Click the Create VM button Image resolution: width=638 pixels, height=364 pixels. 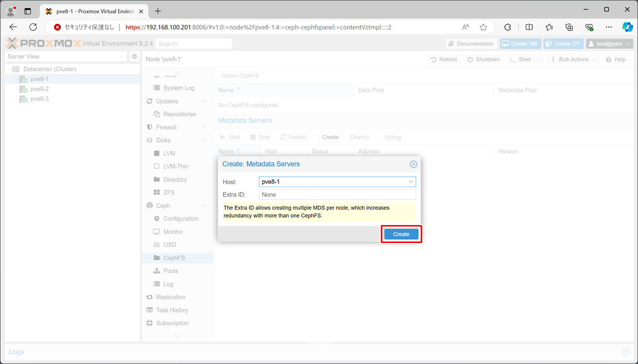pyautogui.click(x=520, y=44)
